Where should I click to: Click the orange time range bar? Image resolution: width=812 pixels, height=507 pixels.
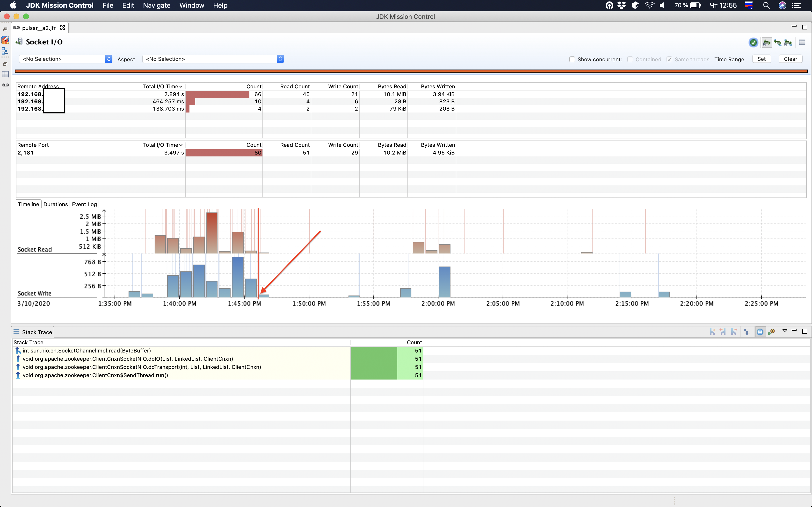tap(411, 71)
